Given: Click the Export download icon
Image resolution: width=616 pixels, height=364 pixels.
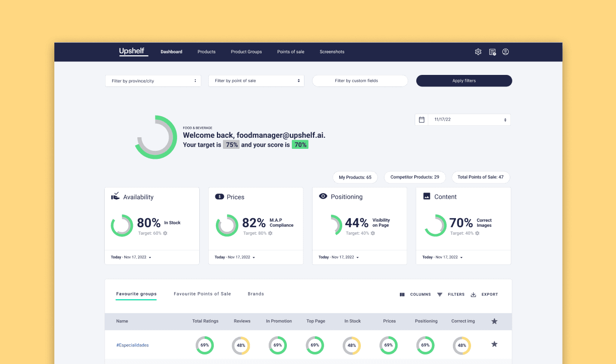Looking at the screenshot, I should tap(473, 295).
